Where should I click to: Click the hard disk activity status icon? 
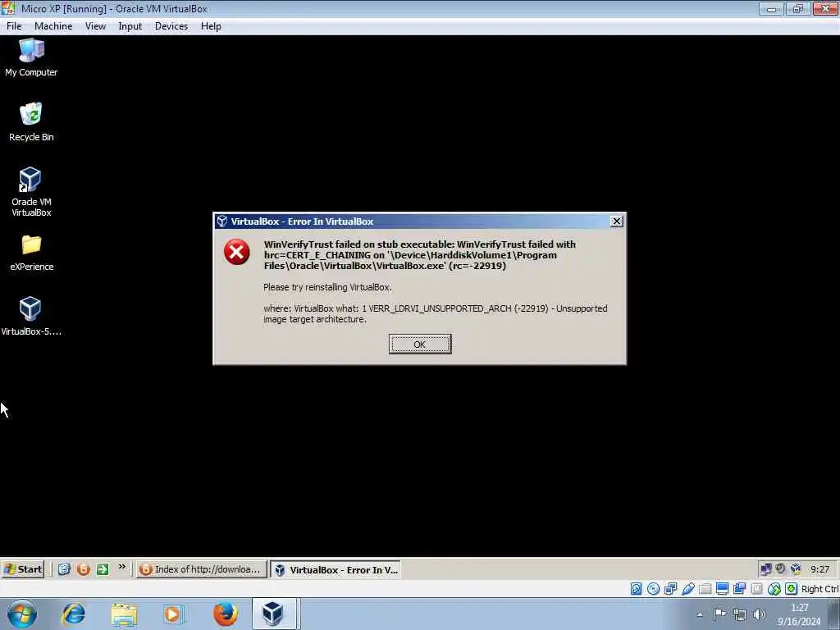click(x=636, y=589)
